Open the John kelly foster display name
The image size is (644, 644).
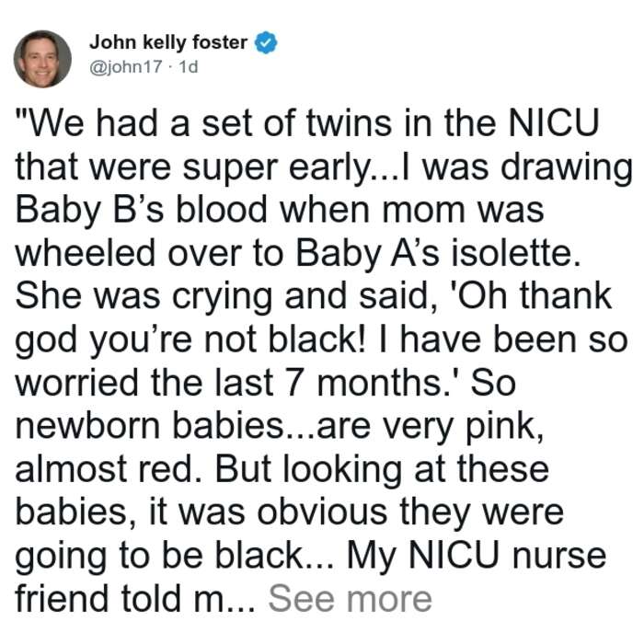(x=168, y=42)
